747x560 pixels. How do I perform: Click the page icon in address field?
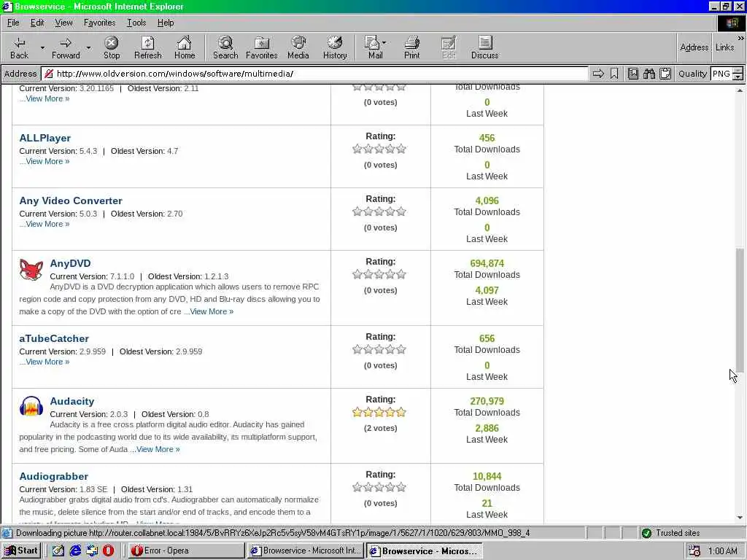[48, 74]
